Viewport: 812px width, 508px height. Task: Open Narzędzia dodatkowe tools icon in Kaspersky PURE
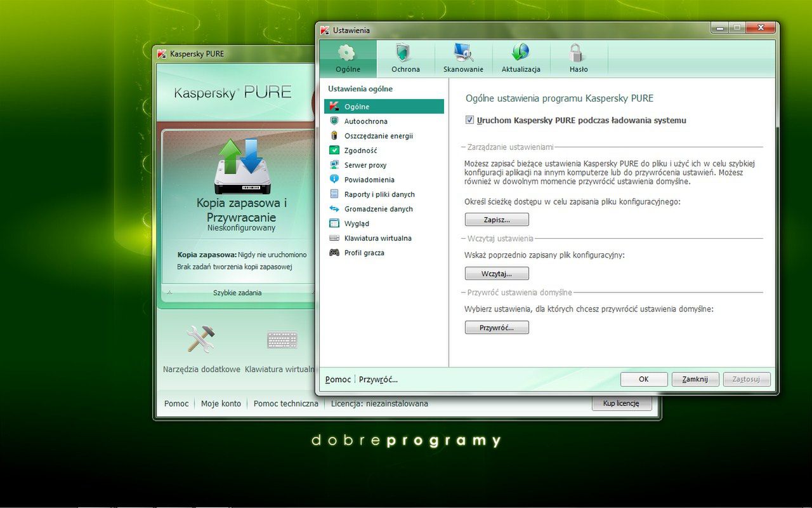(x=201, y=338)
